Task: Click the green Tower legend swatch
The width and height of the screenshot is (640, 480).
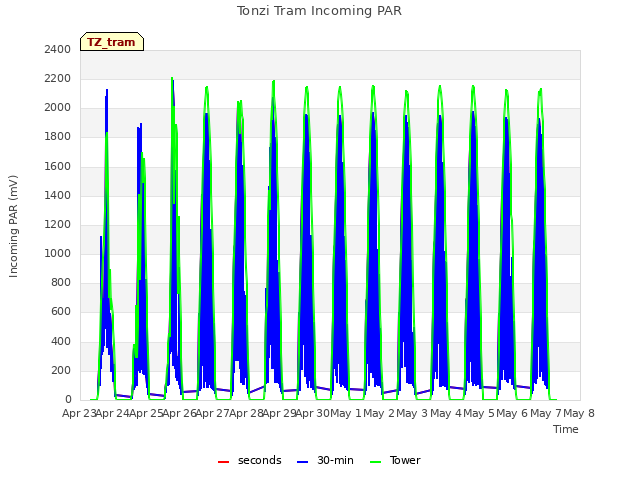Action: (x=375, y=462)
